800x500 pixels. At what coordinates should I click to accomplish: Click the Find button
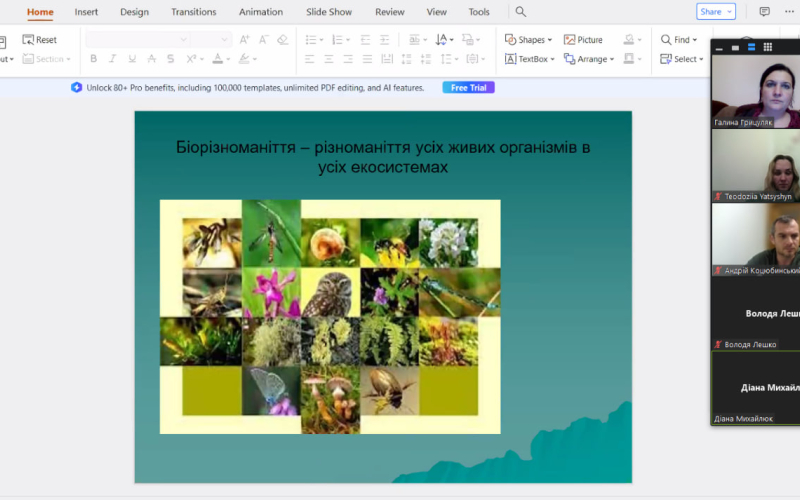679,39
